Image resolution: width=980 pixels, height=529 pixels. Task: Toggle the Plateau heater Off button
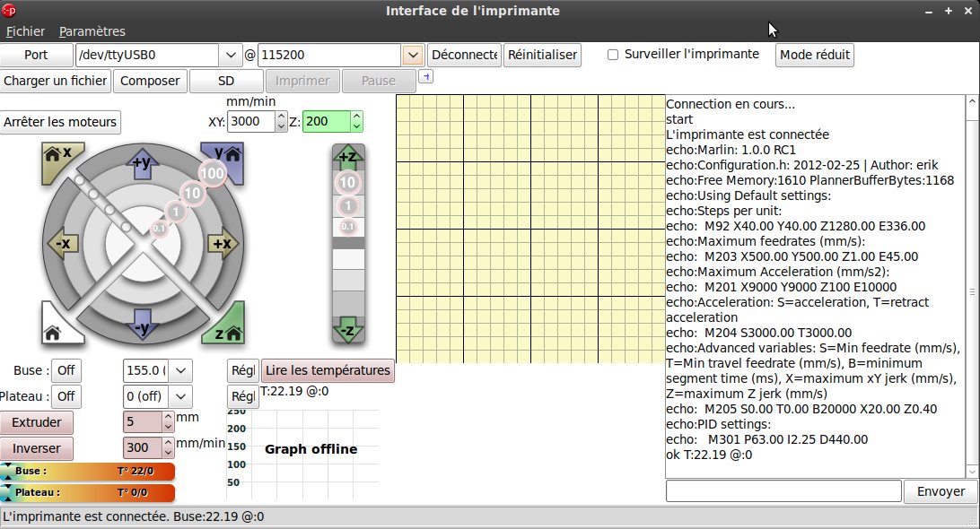pos(65,396)
